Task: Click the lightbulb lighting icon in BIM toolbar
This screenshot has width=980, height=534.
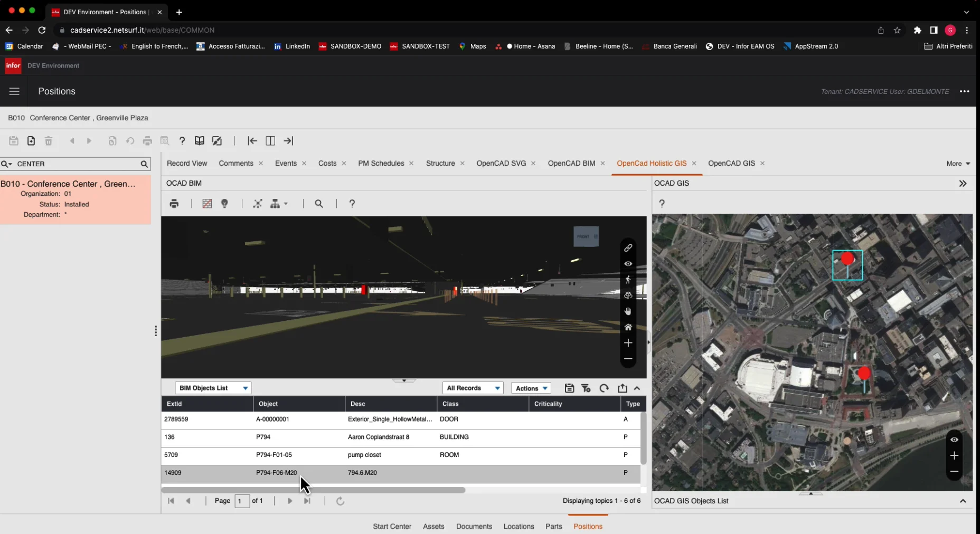Action: [x=224, y=204]
